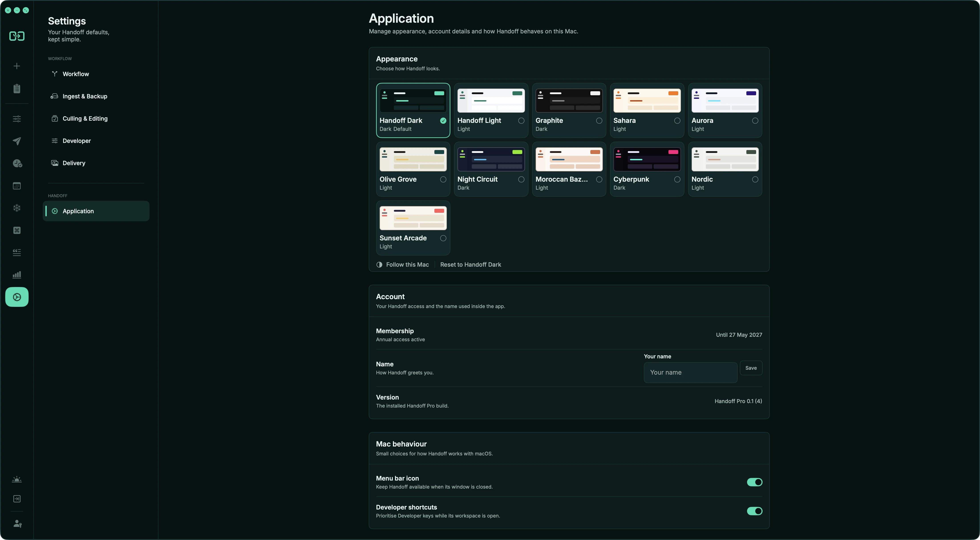Choose the Graphite theme radio button
The height and width of the screenshot is (540, 980).
click(599, 121)
